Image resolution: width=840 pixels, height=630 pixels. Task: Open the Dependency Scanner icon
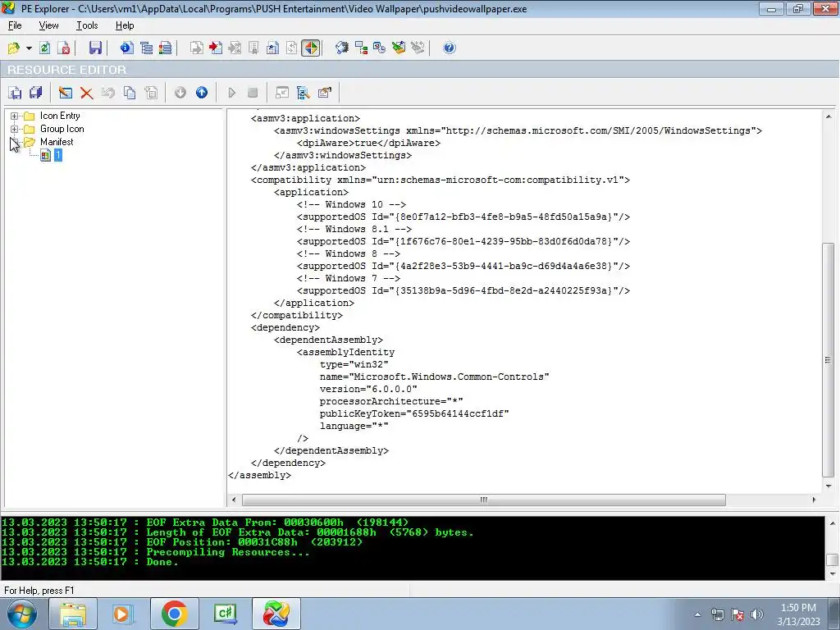coord(361,48)
